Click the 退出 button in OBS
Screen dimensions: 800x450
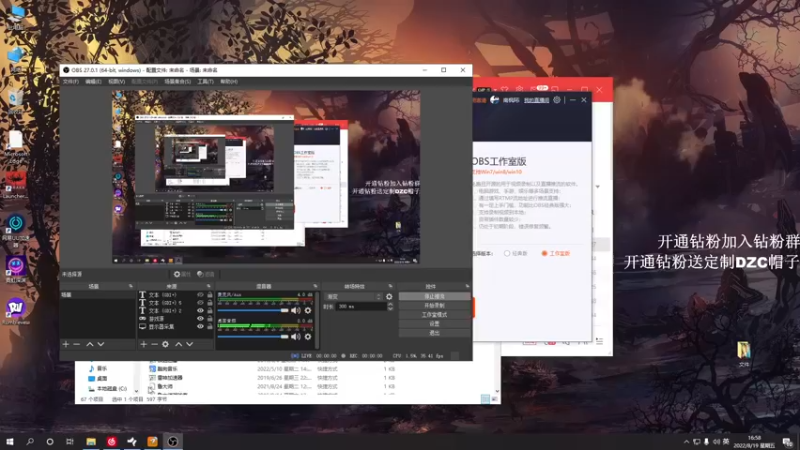[434, 333]
